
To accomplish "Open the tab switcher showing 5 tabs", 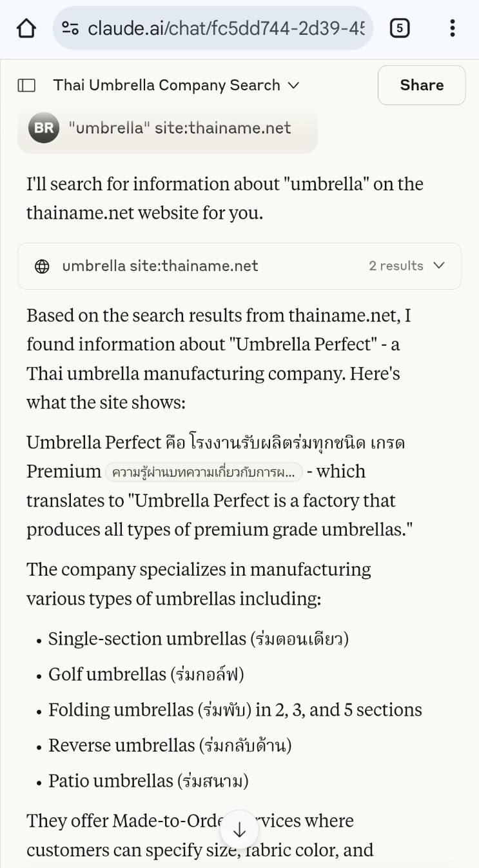I will [400, 28].
